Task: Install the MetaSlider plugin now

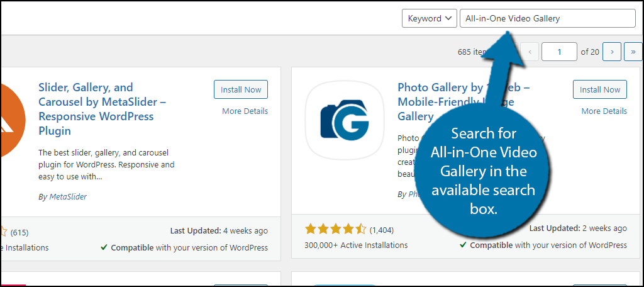Action: (x=241, y=89)
